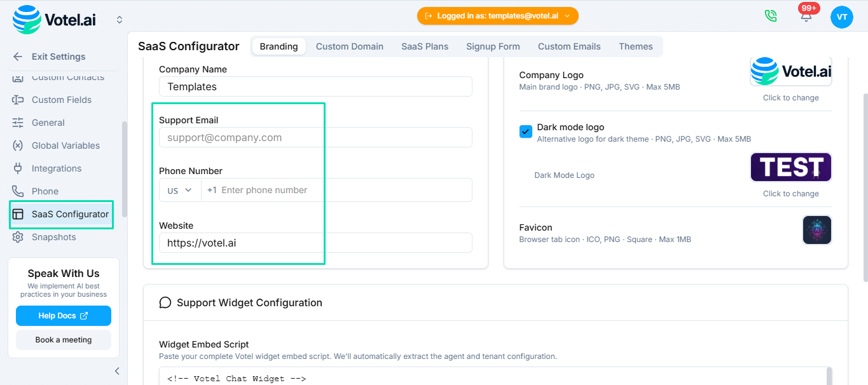Screen dimensions: 868x385
Task: Open the notifications bell
Action: (806, 17)
